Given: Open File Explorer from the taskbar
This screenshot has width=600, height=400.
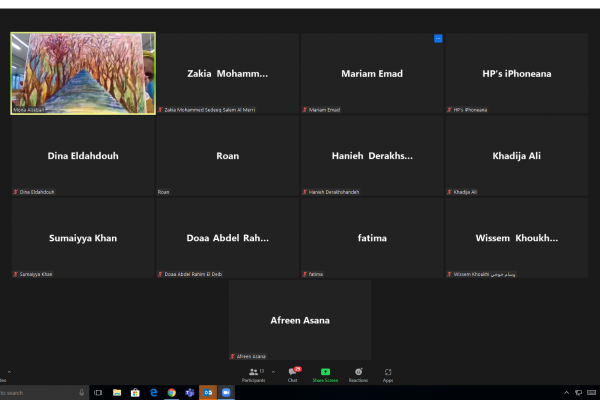Looking at the screenshot, I should pyautogui.click(x=117, y=393).
